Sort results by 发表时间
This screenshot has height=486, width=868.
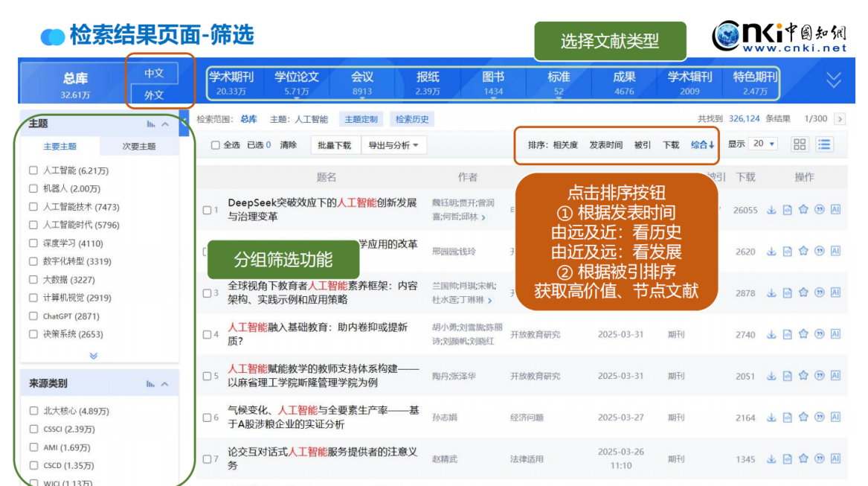click(605, 145)
